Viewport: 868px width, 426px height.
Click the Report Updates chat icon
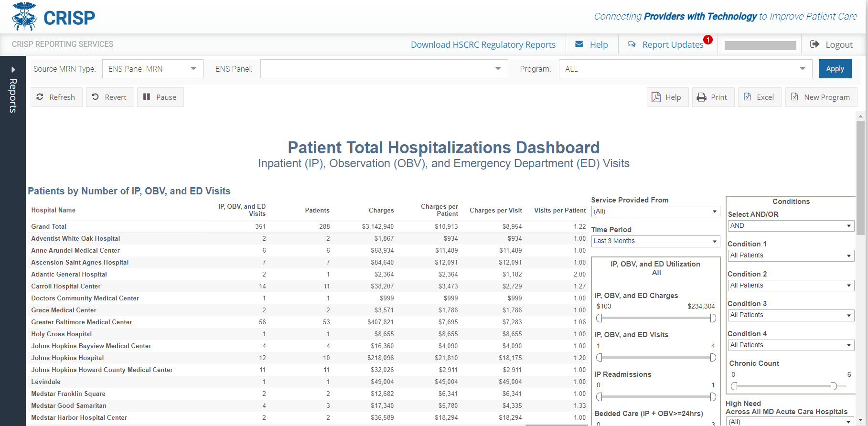[x=632, y=44]
